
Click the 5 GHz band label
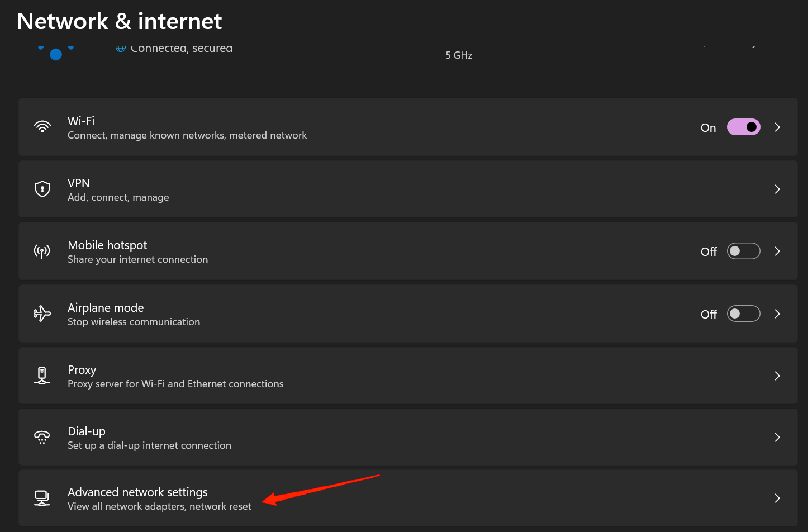459,55
